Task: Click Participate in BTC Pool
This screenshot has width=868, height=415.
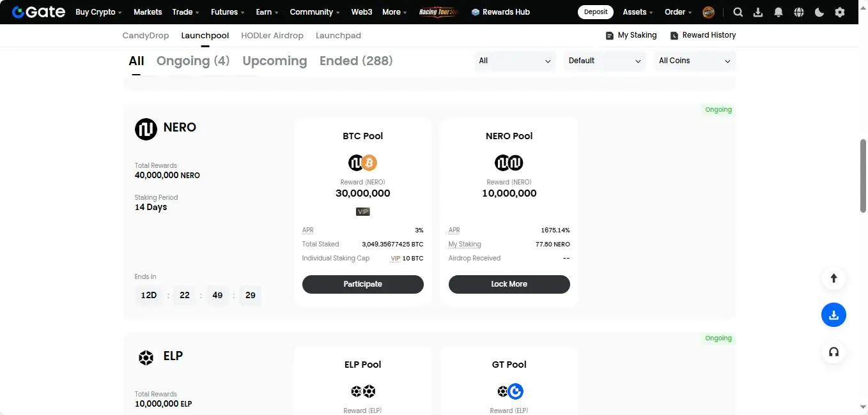Action: [x=363, y=284]
